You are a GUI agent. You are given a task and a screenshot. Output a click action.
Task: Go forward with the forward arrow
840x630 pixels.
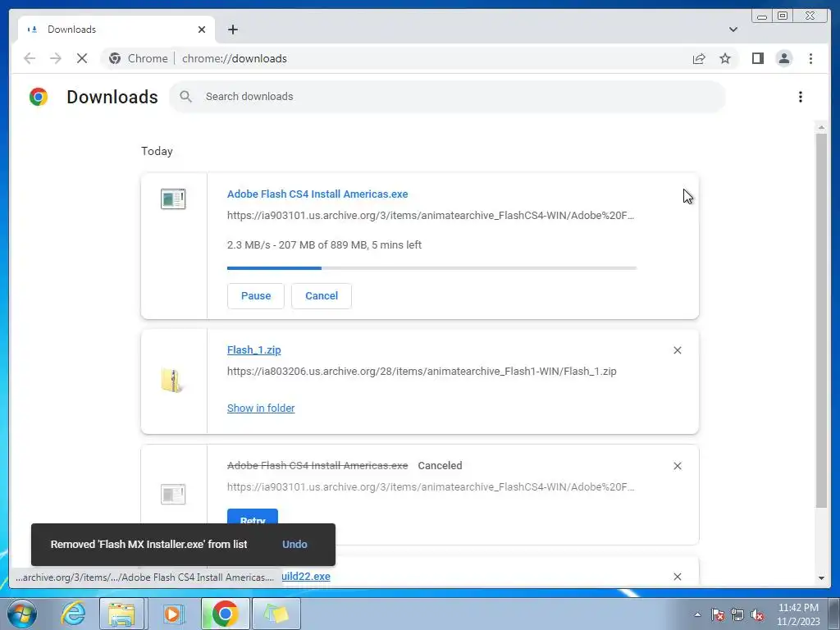(55, 58)
